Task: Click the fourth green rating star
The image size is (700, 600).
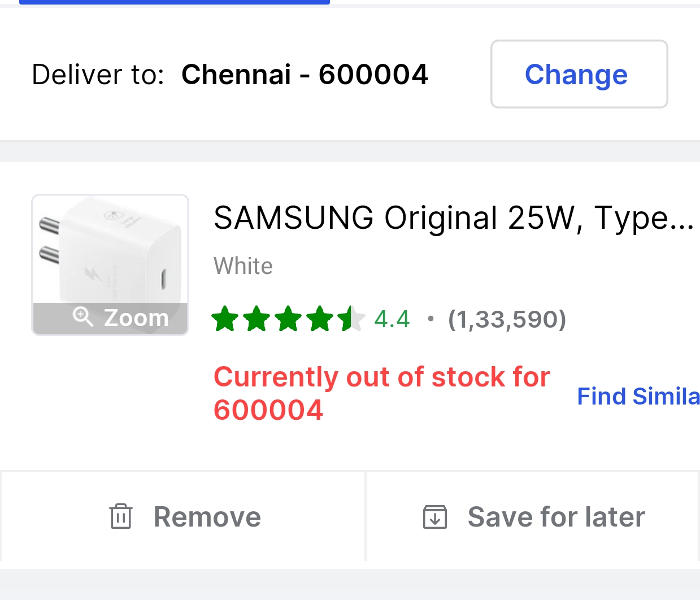Action: click(320, 319)
